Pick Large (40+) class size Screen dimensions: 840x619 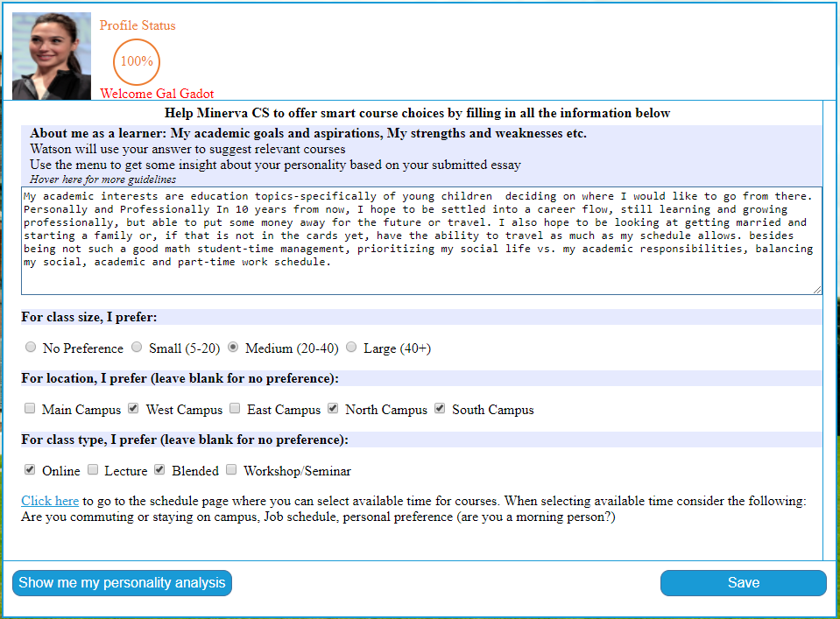tap(351, 348)
